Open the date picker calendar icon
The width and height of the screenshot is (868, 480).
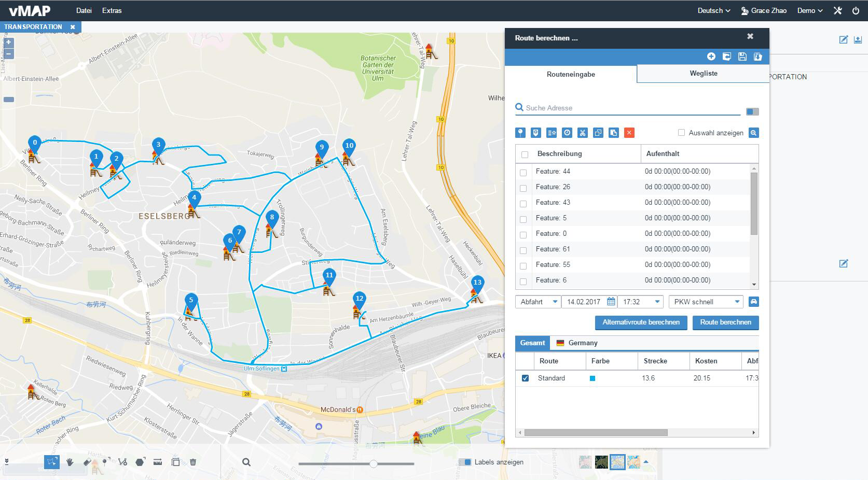611,301
